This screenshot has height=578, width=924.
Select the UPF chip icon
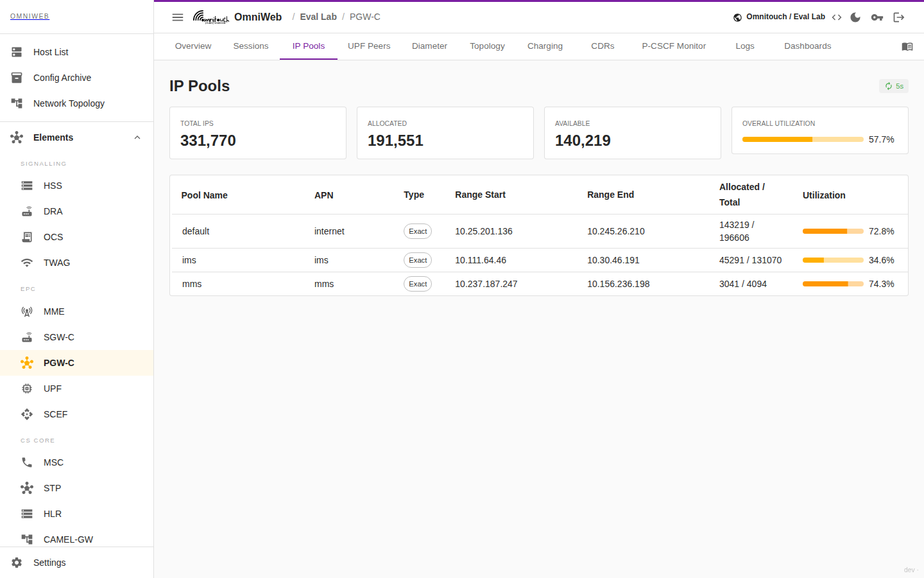(27, 389)
